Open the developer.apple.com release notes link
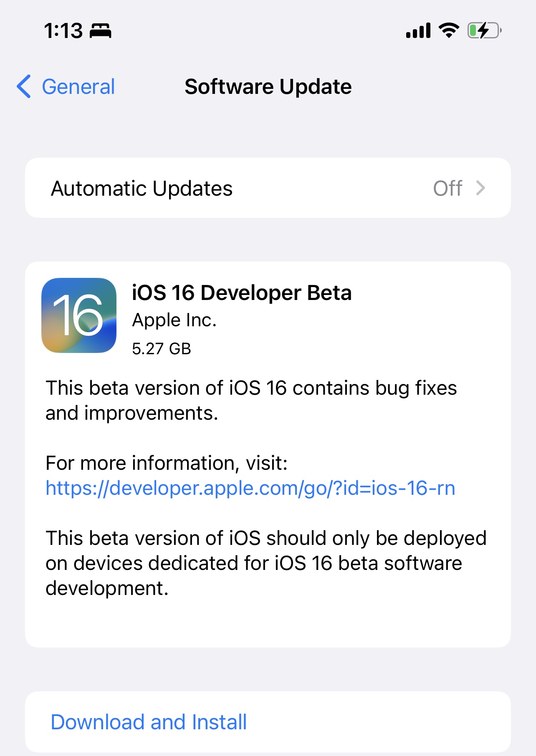The height and width of the screenshot is (756, 536). pos(250,488)
